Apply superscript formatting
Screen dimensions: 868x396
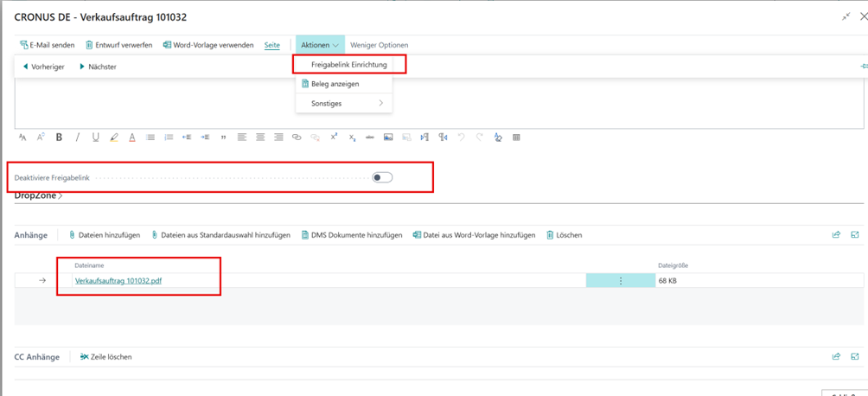[334, 137]
